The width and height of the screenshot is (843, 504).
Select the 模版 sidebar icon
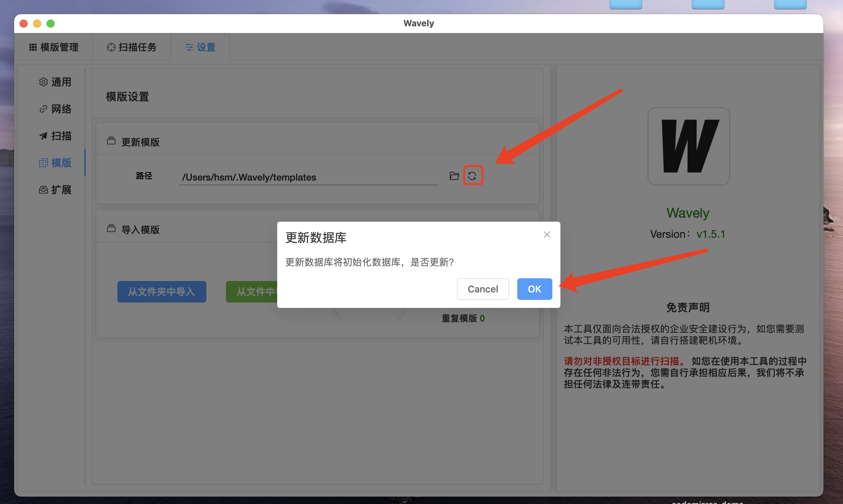click(43, 163)
